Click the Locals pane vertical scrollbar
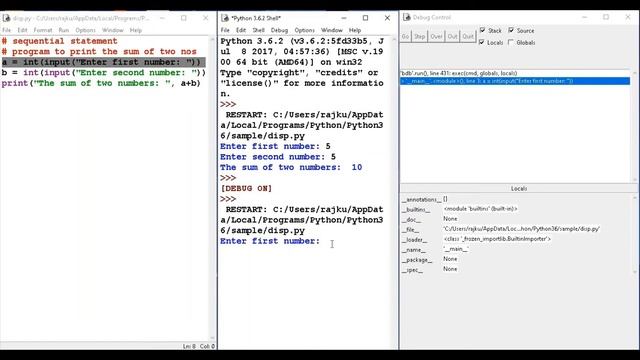 click(634, 235)
